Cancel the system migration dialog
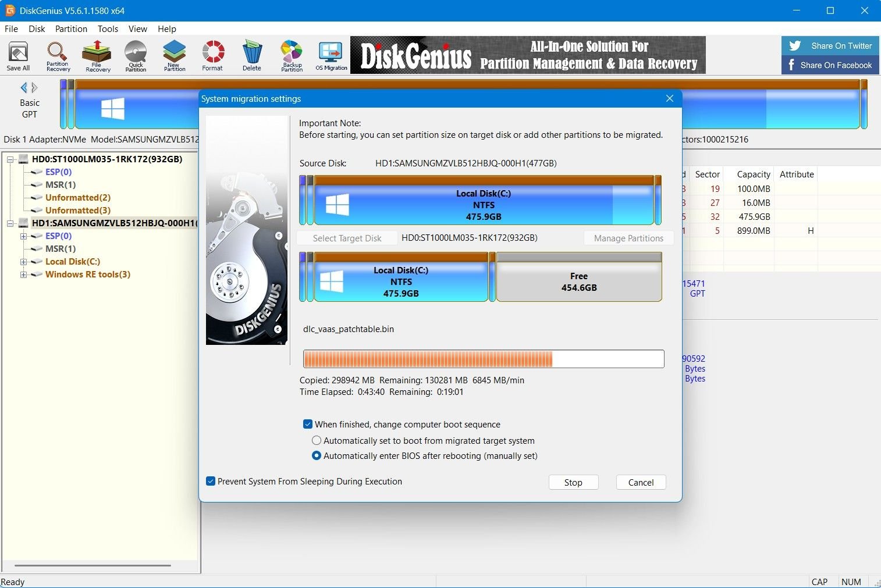This screenshot has height=588, width=881. pyautogui.click(x=641, y=482)
